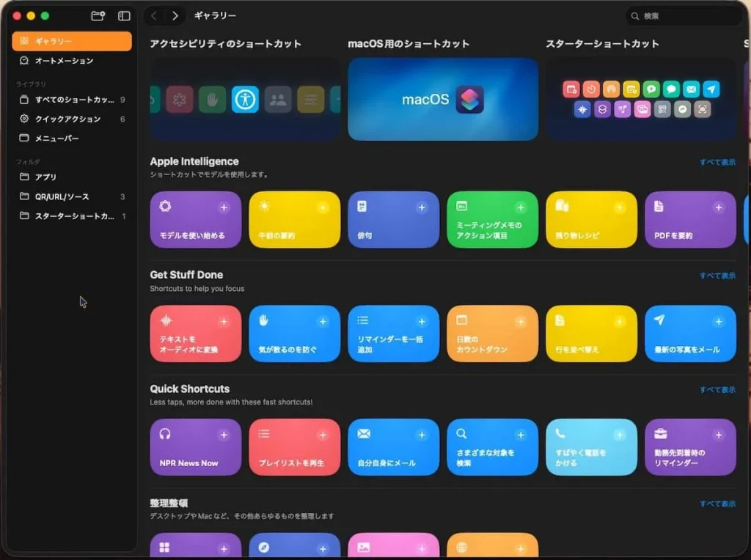This screenshot has width=751, height=560.
Task: Add プレイリストを再生 using its plus icon
Action: tap(323, 435)
